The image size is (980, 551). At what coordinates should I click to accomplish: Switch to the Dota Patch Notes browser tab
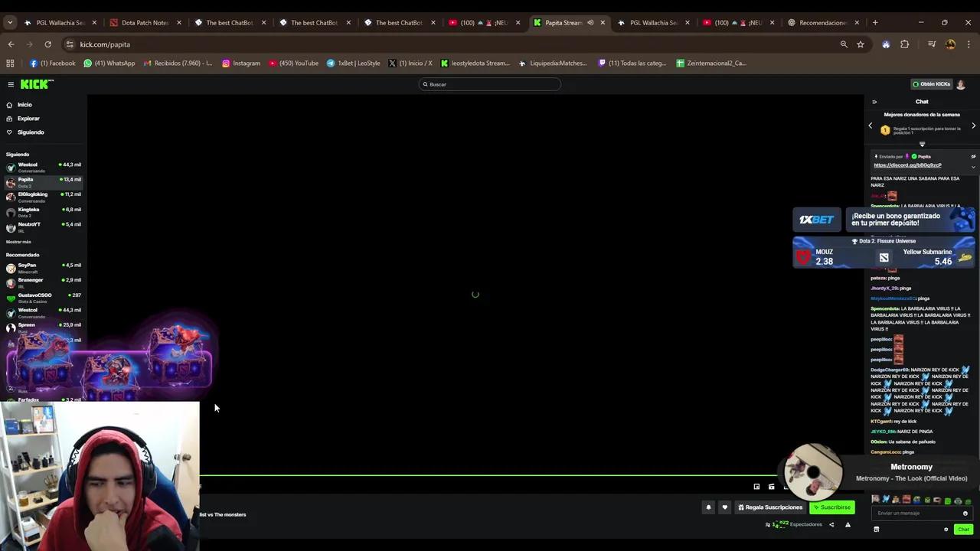click(145, 22)
